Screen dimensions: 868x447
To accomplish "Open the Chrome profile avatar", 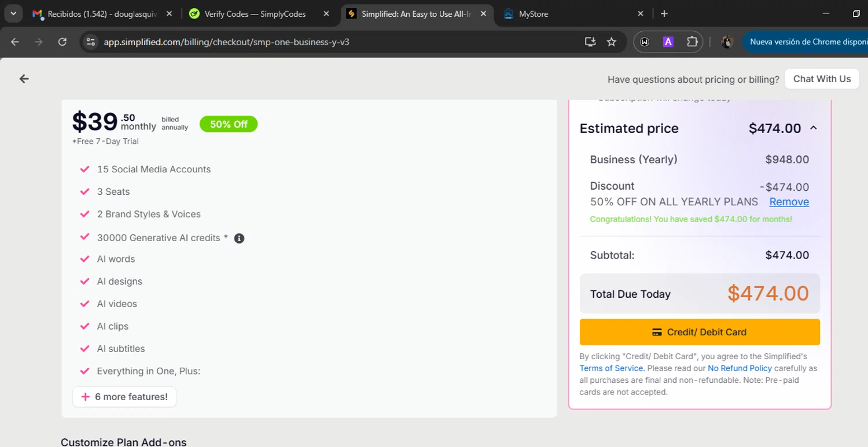I will (x=727, y=42).
